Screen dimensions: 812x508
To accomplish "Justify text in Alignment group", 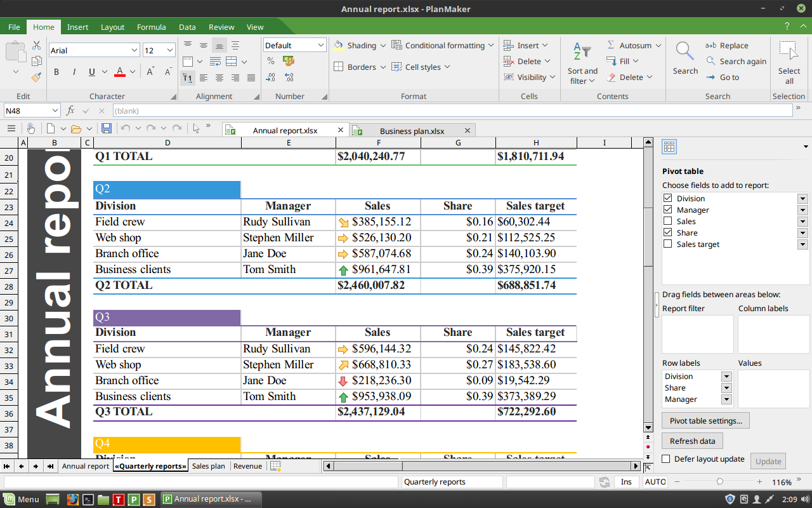I will click(x=251, y=77).
